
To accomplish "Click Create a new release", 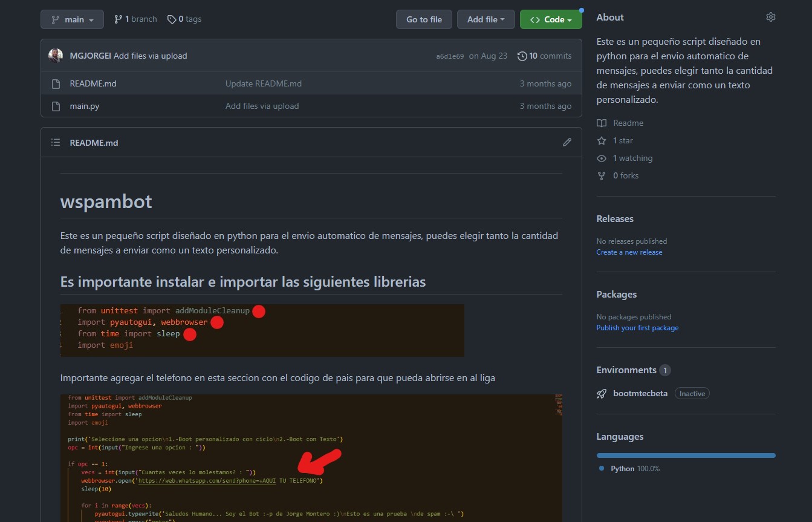I will [629, 252].
